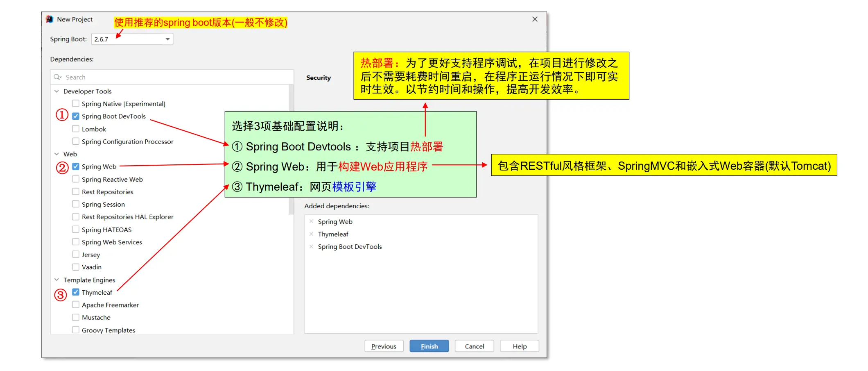
Task: Check the Vaadin dependency
Action: 76,267
